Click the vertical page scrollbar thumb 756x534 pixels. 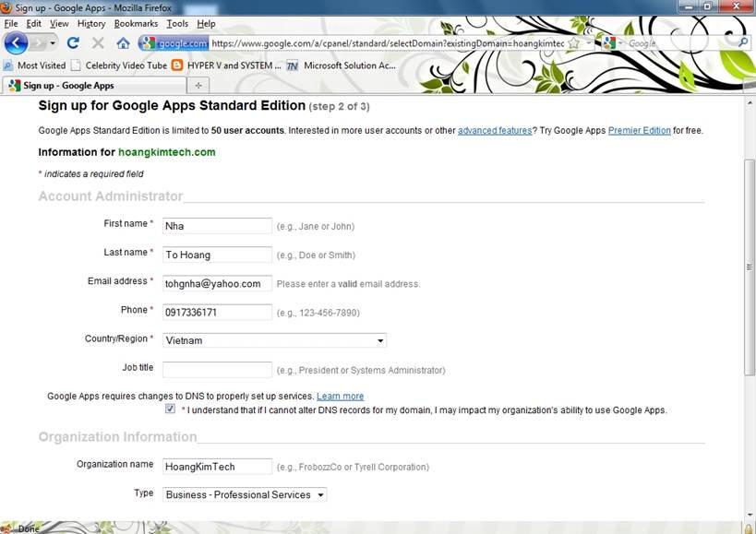750,267
